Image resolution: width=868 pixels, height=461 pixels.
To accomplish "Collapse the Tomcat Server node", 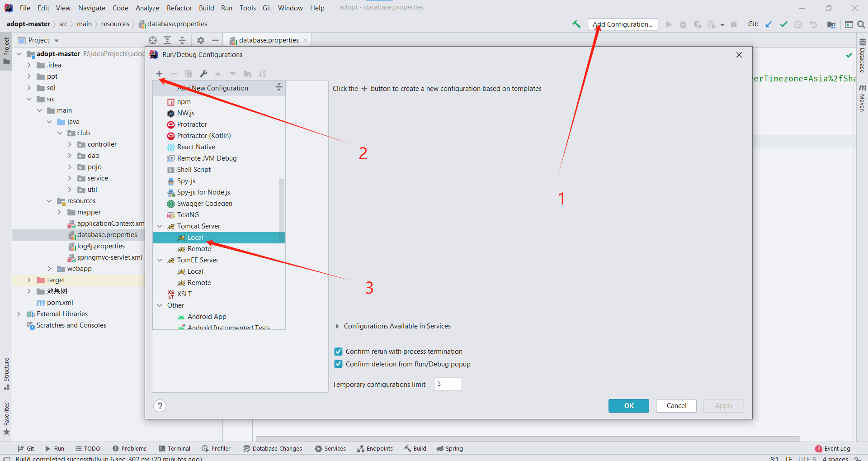I will (x=160, y=226).
